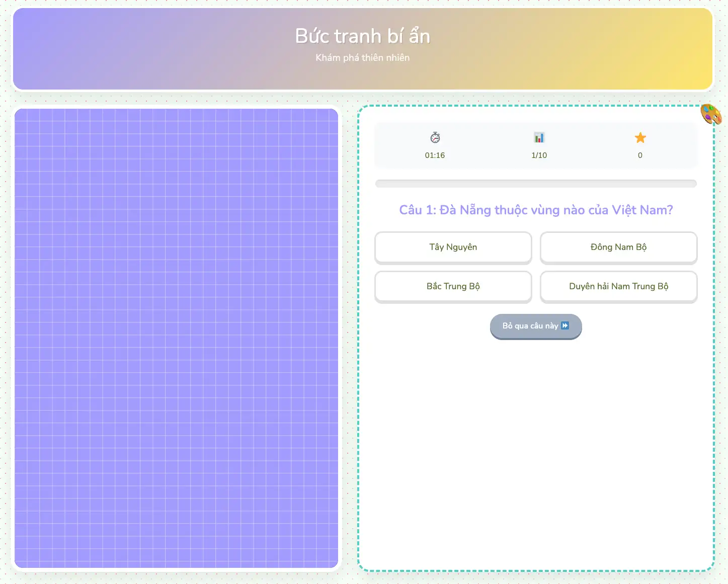The image size is (728, 584).
Task: Click the Bức tranh bí ẩn title
Action: pyautogui.click(x=362, y=36)
